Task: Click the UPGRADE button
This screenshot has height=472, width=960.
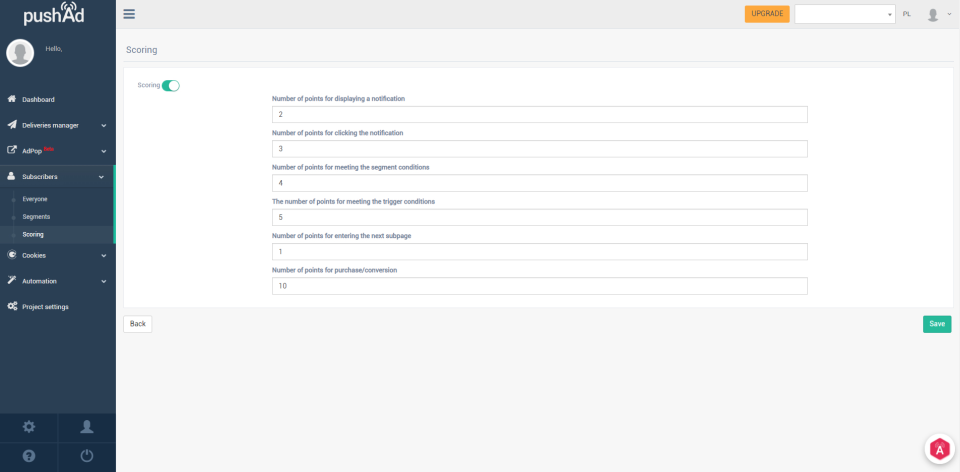Action: click(x=767, y=14)
